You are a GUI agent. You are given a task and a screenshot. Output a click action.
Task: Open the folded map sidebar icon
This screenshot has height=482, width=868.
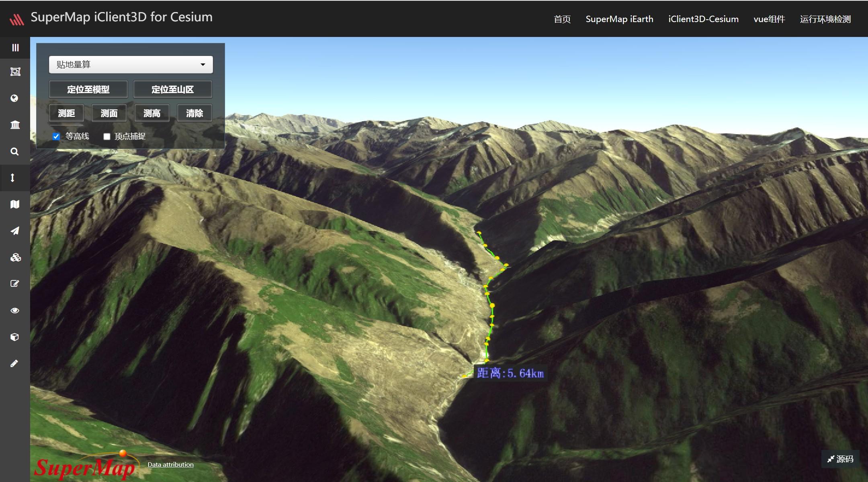(15, 204)
